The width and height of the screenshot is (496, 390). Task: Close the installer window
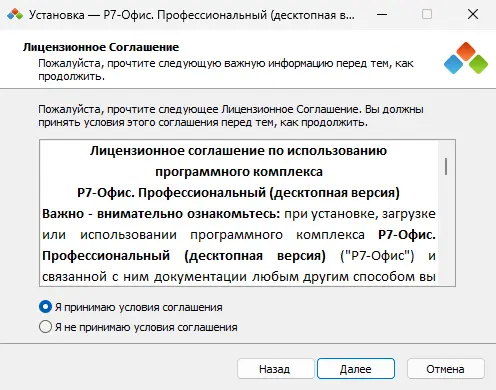pyautogui.click(x=473, y=15)
